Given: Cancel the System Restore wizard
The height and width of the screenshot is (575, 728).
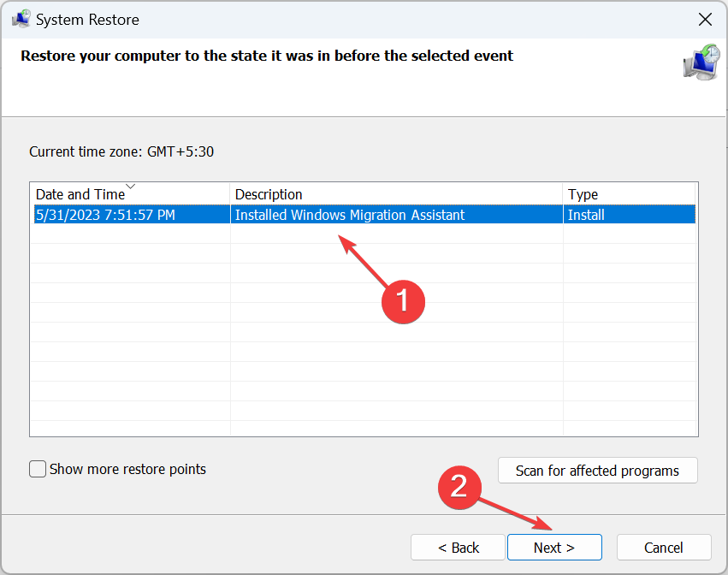Looking at the screenshot, I should [664, 548].
